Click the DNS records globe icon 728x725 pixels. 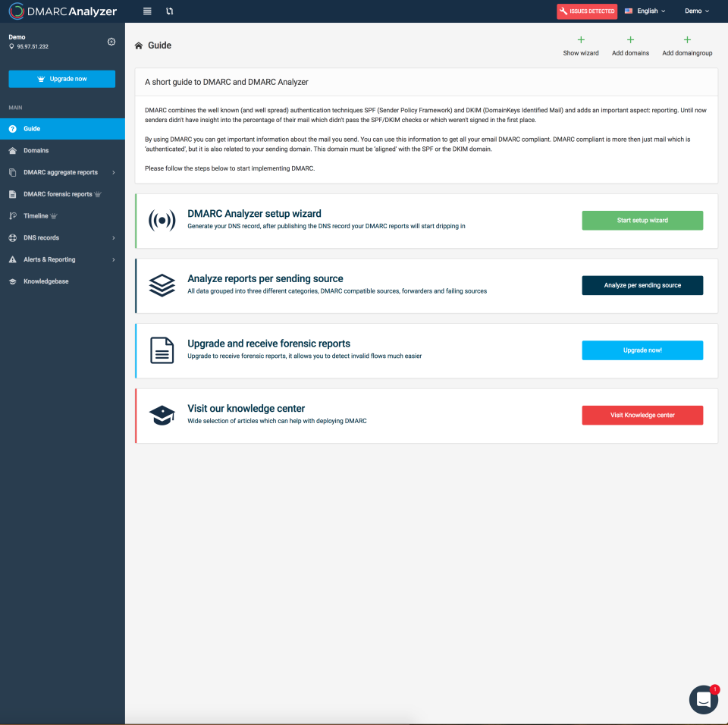pos(13,238)
